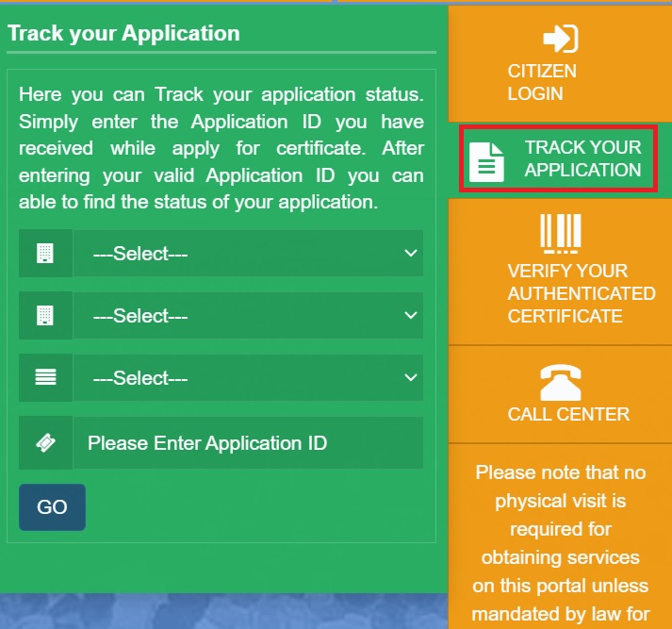Open the second ---Select--- dropdown
This screenshot has height=629, width=672.
point(248,316)
